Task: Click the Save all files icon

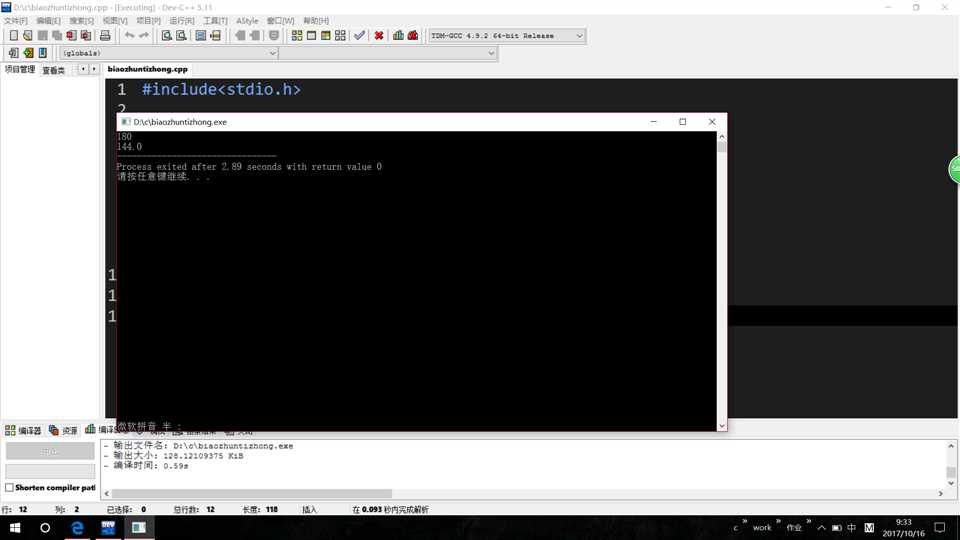Action: (x=57, y=36)
